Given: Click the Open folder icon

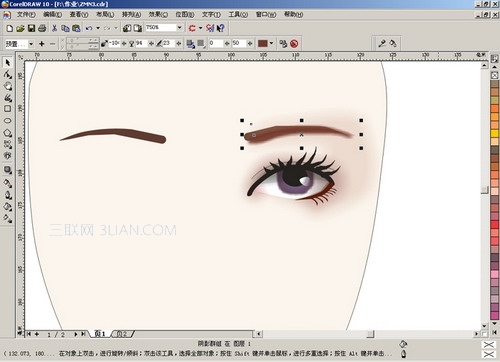Looking at the screenshot, I should (x=20, y=28).
